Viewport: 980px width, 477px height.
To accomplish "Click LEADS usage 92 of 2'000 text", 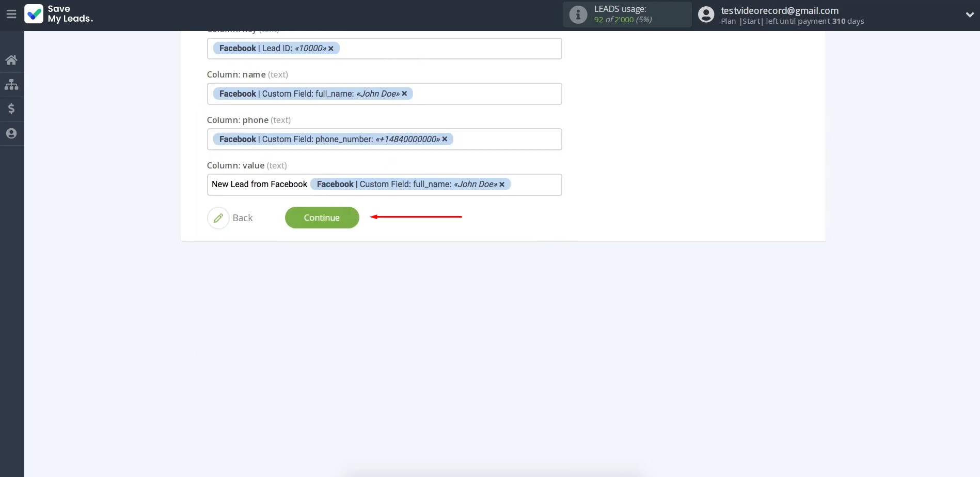I will click(623, 14).
